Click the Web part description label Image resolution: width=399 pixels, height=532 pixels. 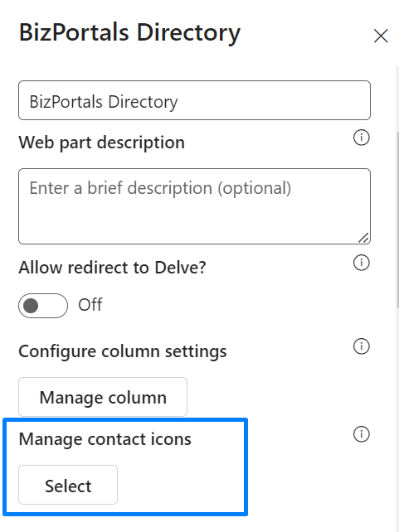coord(102,143)
